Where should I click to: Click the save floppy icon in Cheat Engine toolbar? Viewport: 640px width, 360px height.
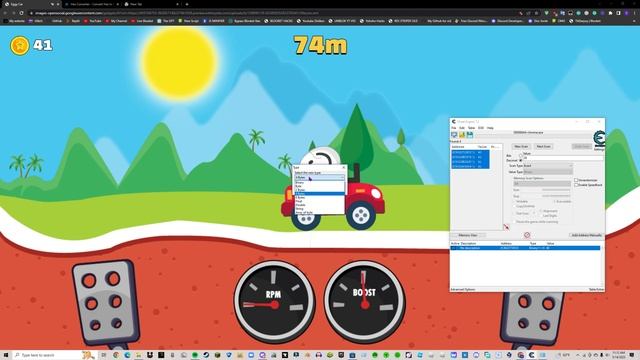point(469,135)
